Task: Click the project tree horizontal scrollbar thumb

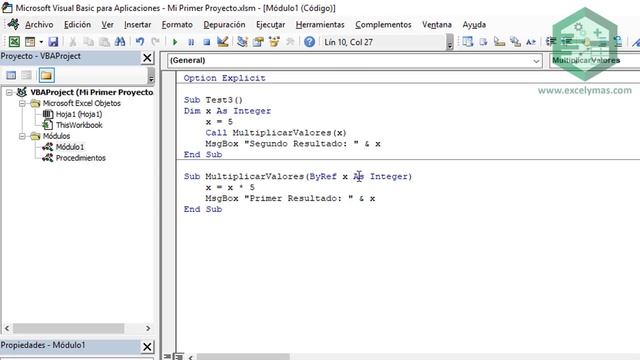Action: tap(69, 328)
